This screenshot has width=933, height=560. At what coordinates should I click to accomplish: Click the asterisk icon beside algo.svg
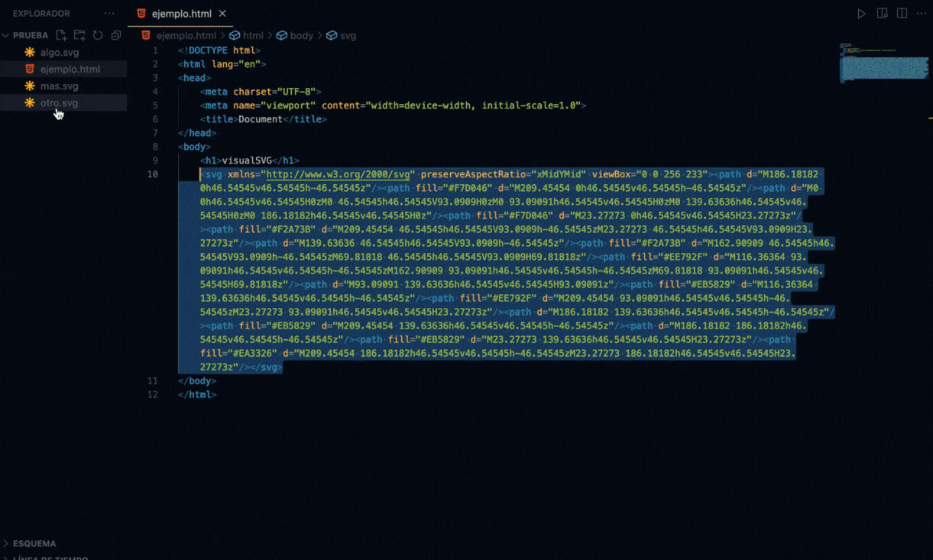point(30,53)
